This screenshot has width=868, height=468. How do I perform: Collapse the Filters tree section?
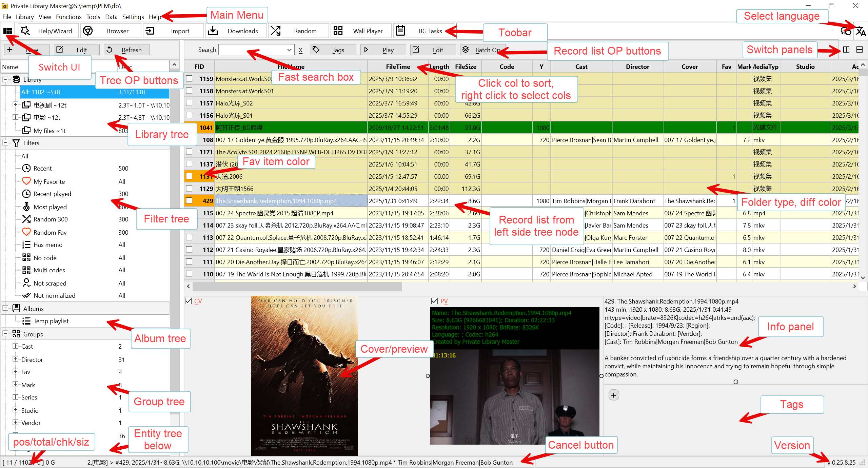point(5,143)
